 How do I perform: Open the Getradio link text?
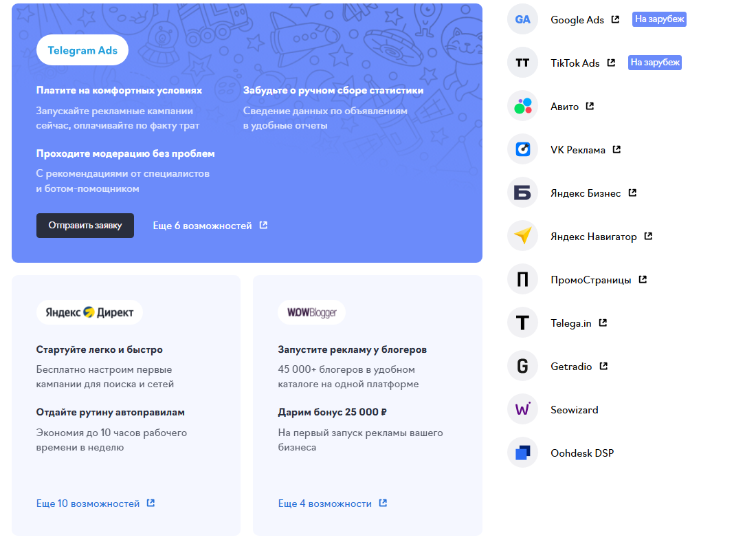[571, 367]
